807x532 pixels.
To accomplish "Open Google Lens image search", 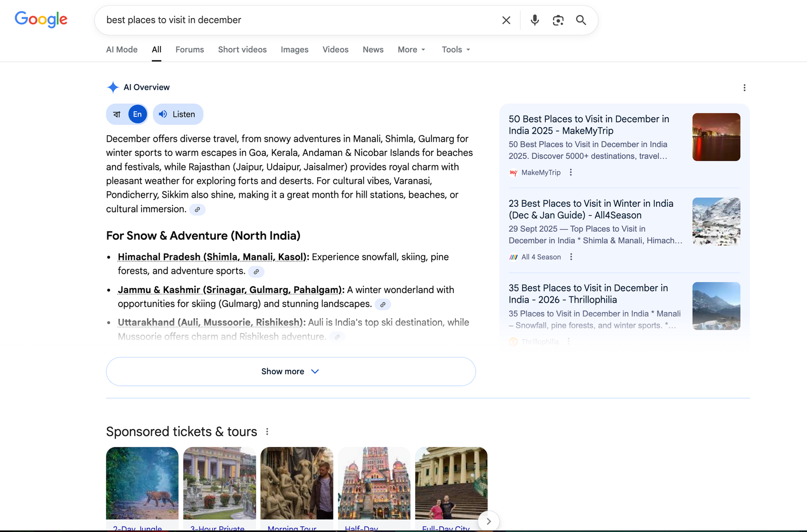I will click(558, 20).
